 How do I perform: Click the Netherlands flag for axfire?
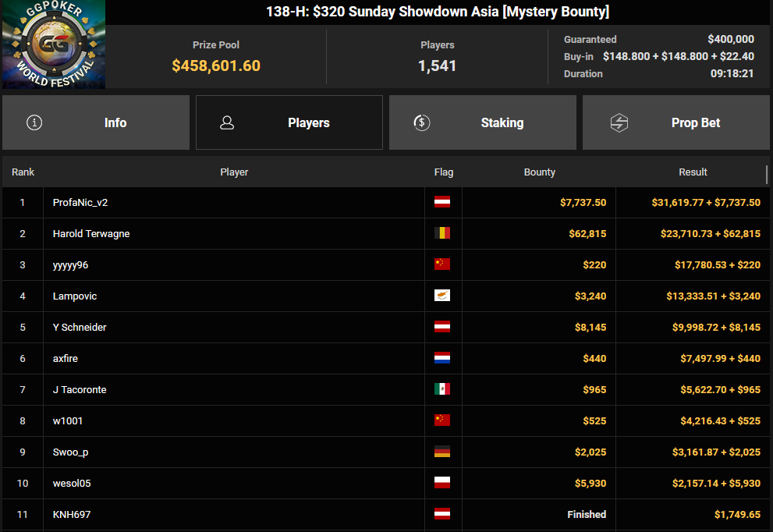[442, 358]
